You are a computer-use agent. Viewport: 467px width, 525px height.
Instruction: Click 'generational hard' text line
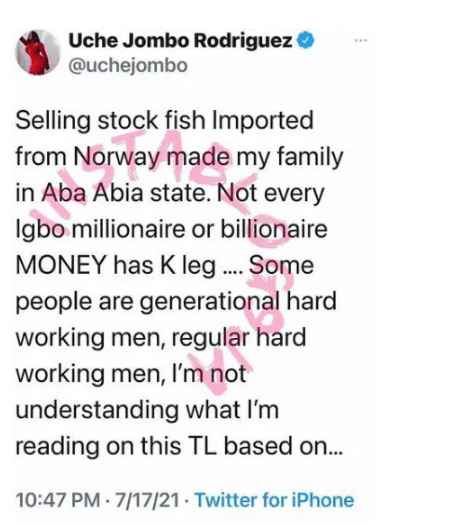[x=238, y=301]
